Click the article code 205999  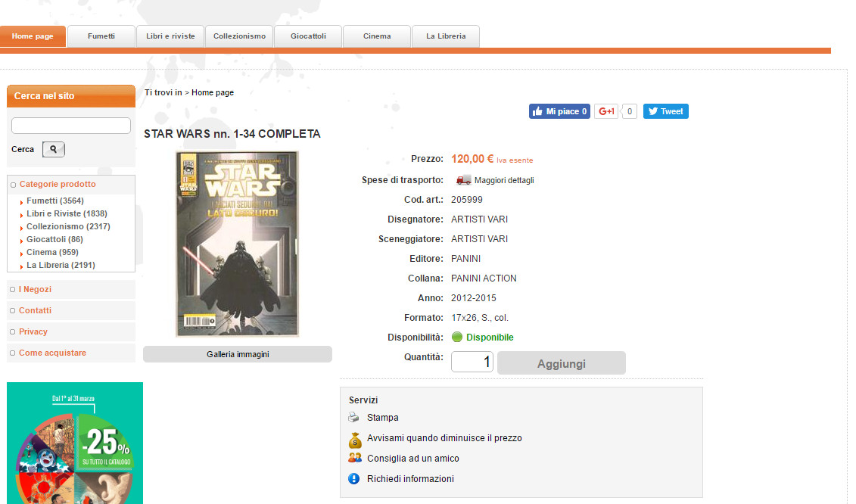(x=467, y=199)
